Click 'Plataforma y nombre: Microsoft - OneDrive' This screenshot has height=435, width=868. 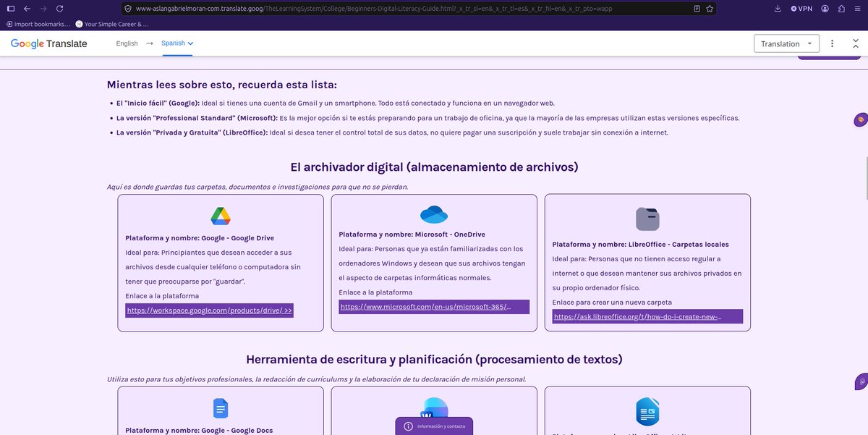tap(412, 234)
